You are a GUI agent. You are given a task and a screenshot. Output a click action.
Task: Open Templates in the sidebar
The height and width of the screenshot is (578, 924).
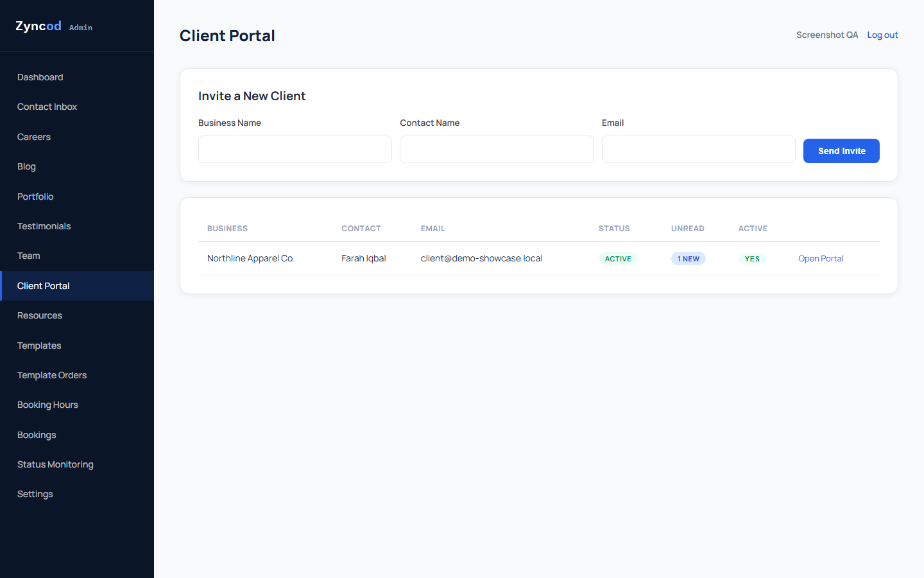click(x=77, y=346)
